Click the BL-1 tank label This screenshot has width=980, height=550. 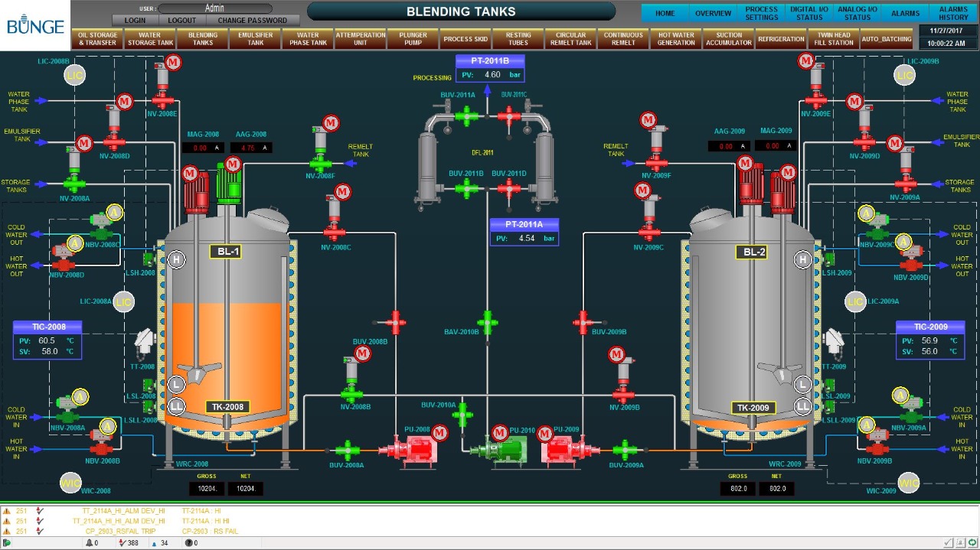click(225, 252)
